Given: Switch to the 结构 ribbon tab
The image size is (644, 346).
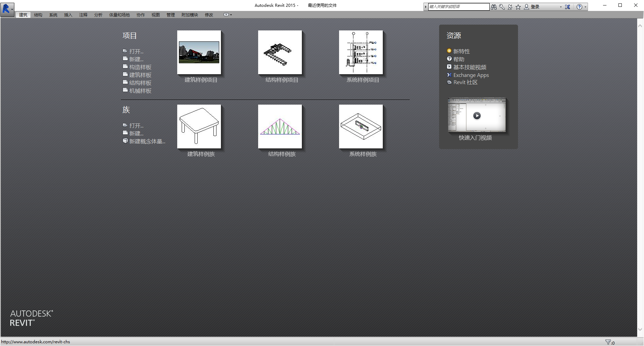Looking at the screenshot, I should click(38, 14).
